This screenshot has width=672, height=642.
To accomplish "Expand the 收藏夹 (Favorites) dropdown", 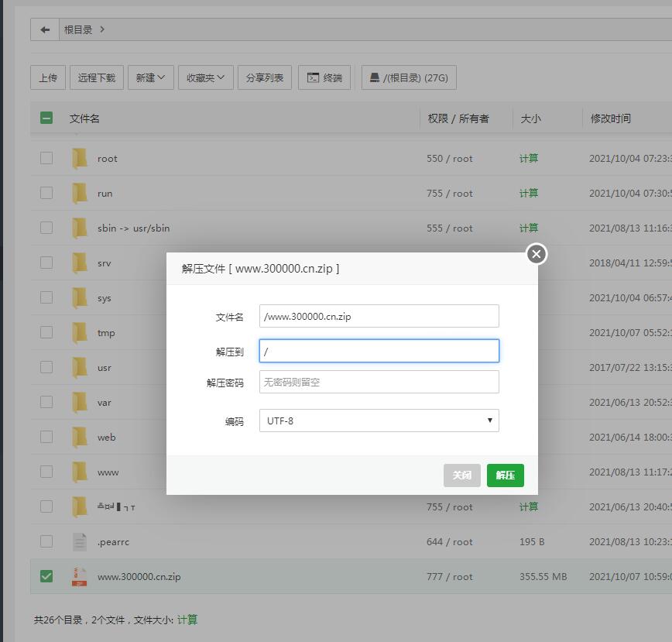I will coord(205,77).
